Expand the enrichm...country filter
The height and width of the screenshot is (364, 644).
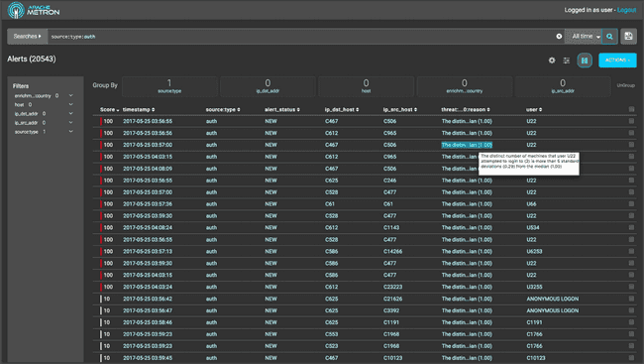(x=70, y=95)
